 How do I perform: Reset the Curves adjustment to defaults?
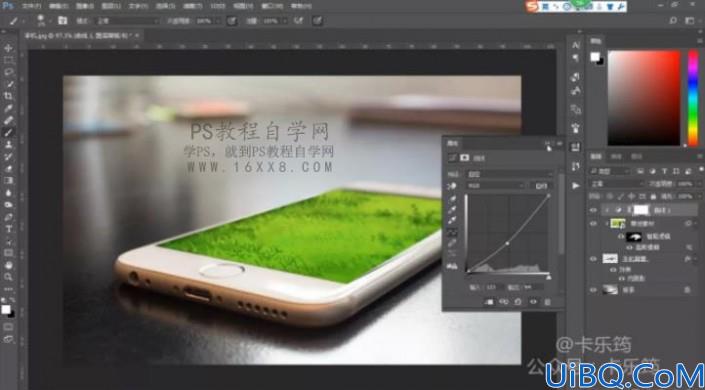tap(518, 302)
